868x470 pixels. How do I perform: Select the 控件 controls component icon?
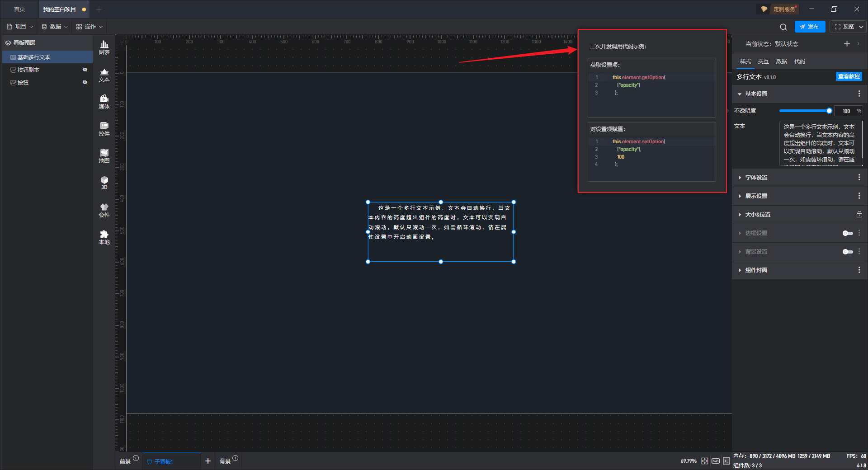coord(104,128)
